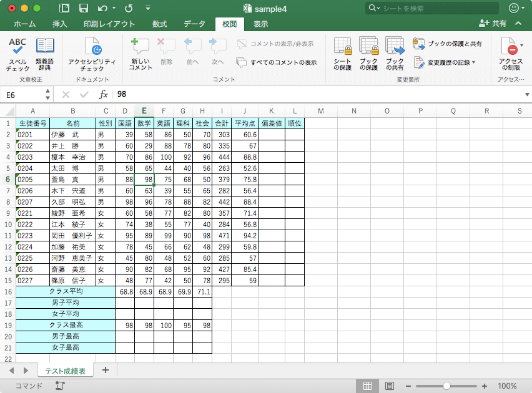Select cell with average 94.2
The width and height of the screenshot is (532, 393).
(245, 236)
